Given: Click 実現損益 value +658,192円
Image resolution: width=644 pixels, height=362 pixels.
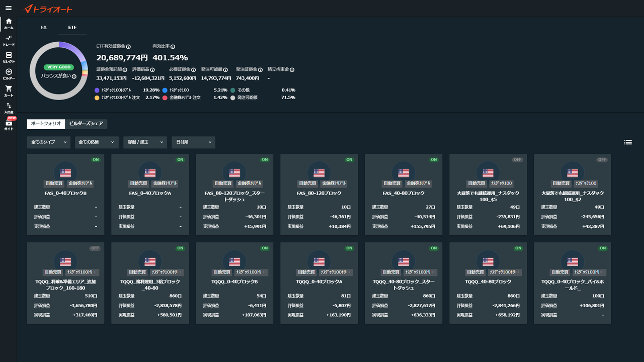Looking at the screenshot, I should pos(505,315).
